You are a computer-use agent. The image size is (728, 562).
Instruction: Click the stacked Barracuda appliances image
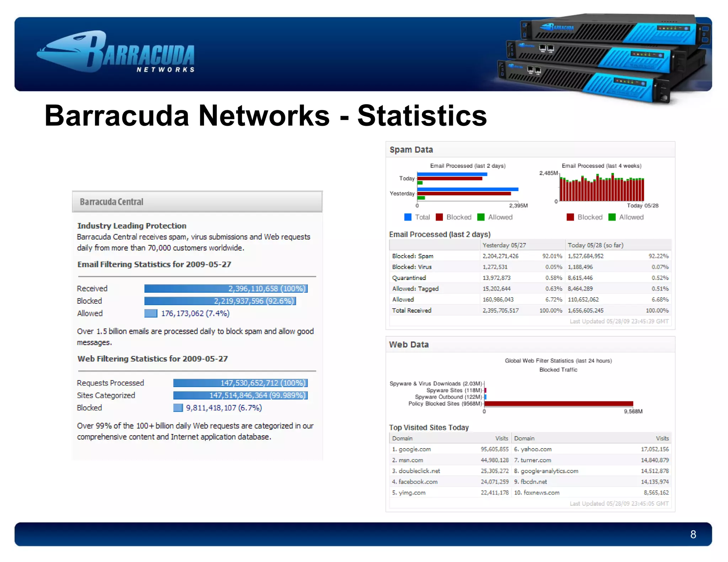click(x=604, y=59)
